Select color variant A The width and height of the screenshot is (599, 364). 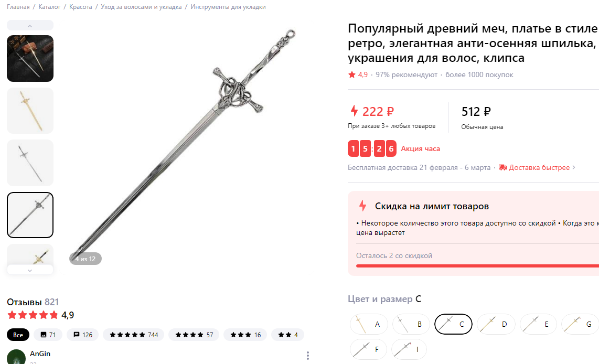[369, 324]
